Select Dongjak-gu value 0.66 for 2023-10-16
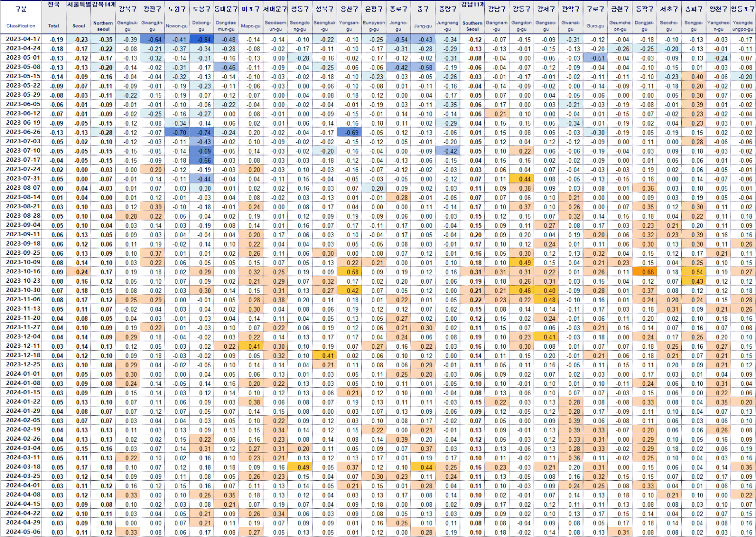Viewport: 756px width, 537px height. pos(645,272)
